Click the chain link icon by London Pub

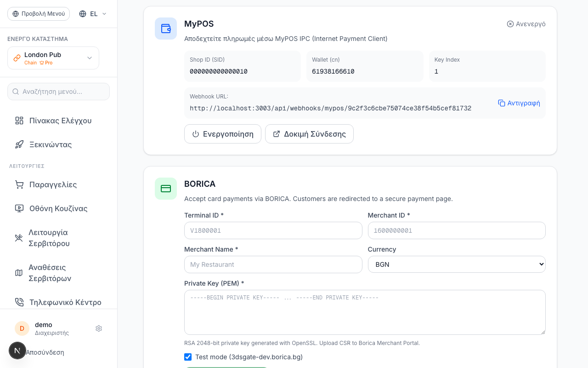tap(17, 58)
